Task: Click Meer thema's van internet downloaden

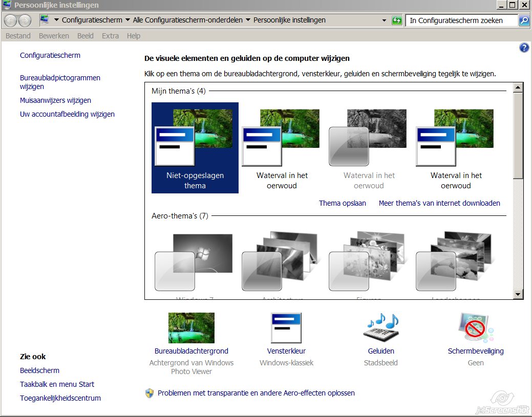Action: click(439, 203)
